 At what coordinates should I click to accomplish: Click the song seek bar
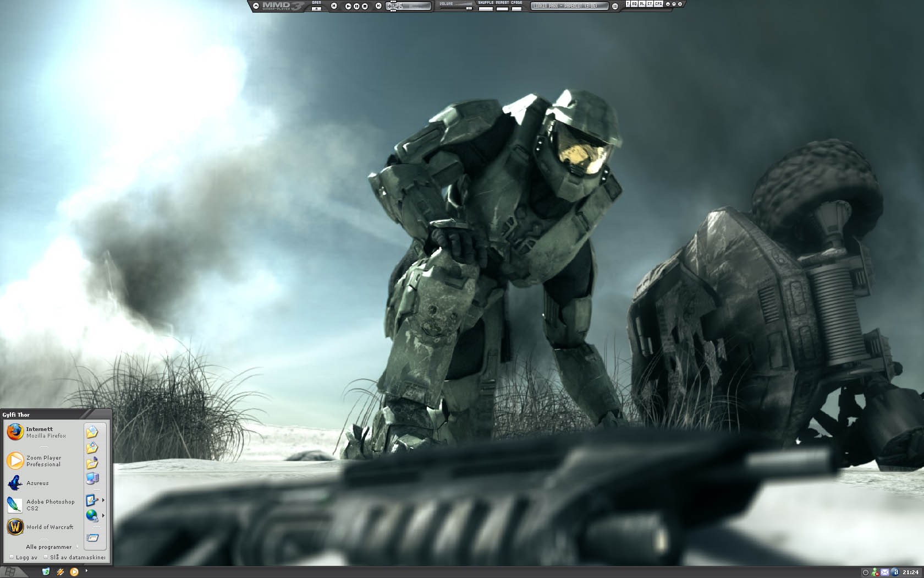click(x=409, y=6)
